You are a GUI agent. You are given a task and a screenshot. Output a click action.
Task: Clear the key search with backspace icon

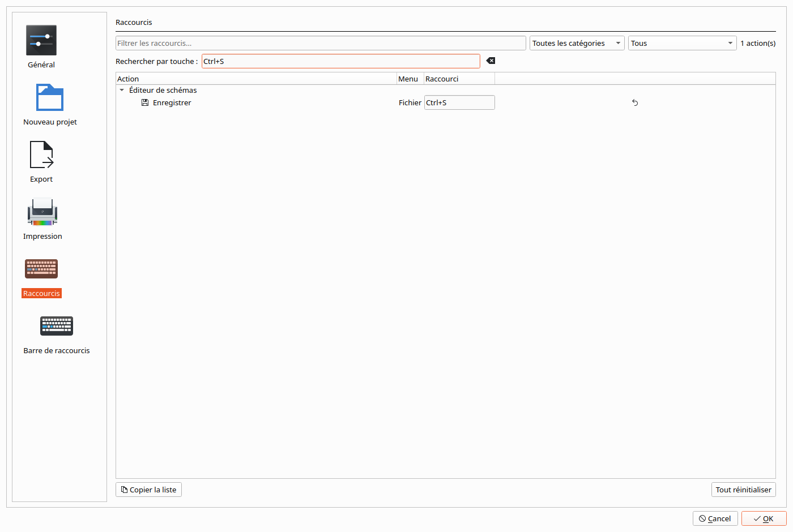[x=491, y=61]
